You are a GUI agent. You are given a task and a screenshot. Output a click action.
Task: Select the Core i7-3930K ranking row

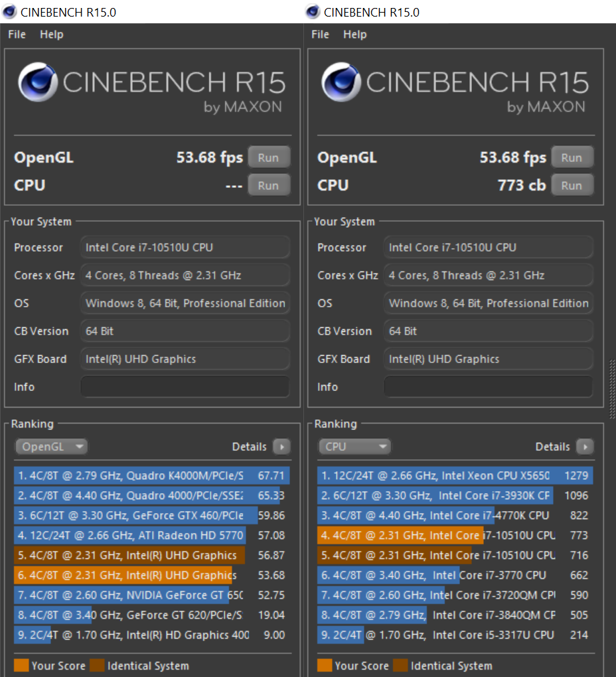click(455, 495)
